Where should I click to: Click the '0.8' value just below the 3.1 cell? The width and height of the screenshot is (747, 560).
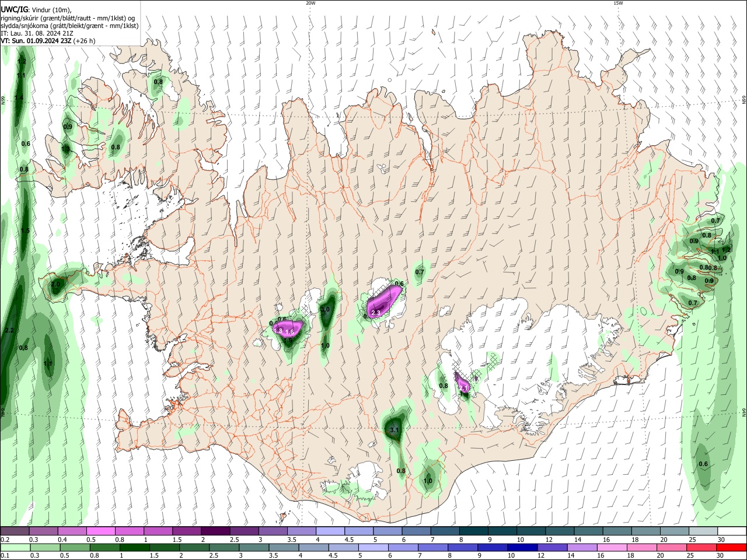pos(401,471)
